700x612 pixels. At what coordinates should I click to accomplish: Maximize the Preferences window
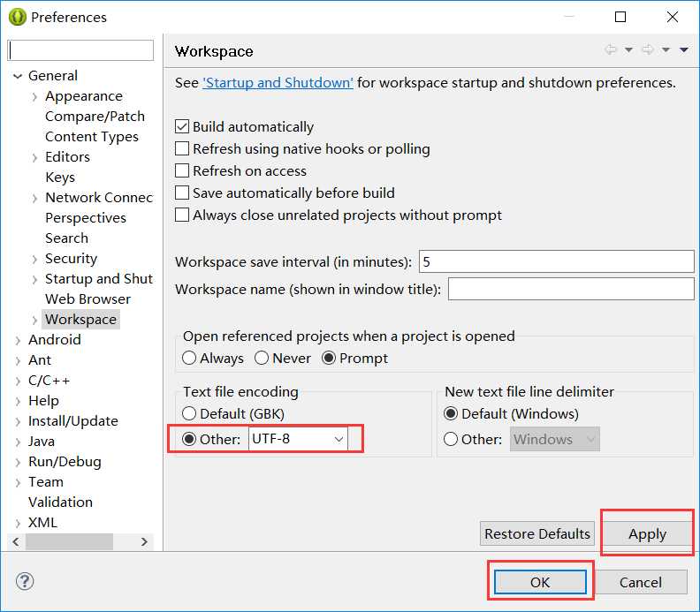tap(620, 17)
